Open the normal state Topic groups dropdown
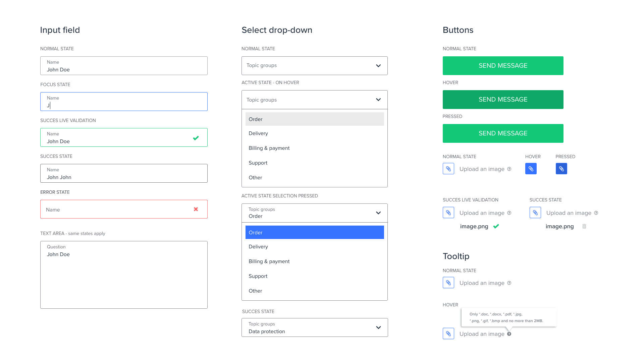Screen dimensions: 644x362 314,66
